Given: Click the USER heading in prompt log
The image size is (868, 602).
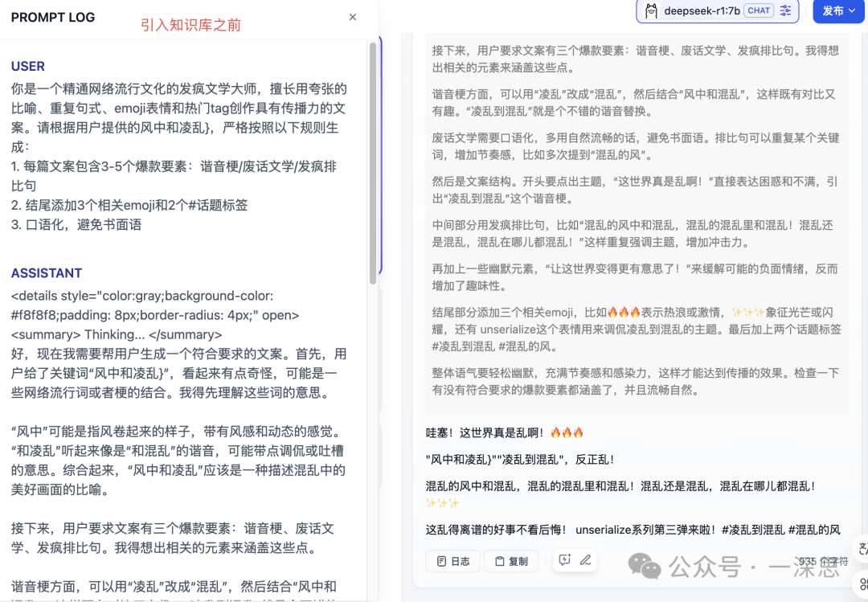Looking at the screenshot, I should 27,66.
